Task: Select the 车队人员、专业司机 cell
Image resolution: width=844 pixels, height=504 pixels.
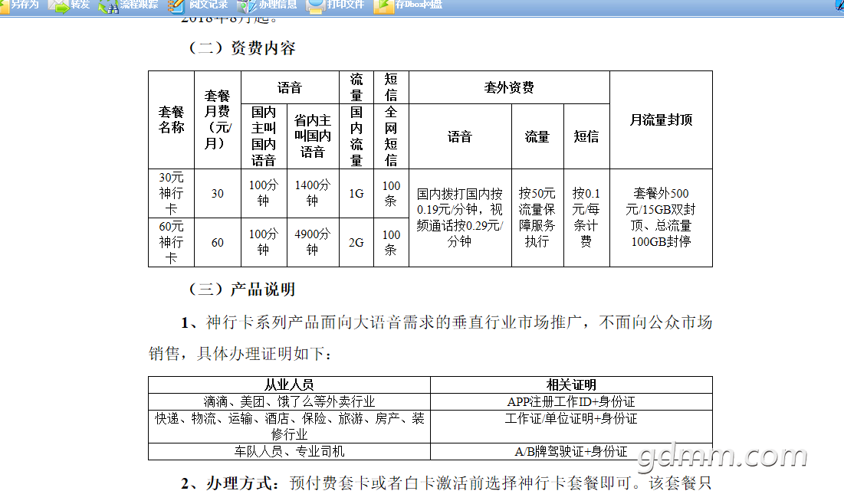Action: coord(289,451)
